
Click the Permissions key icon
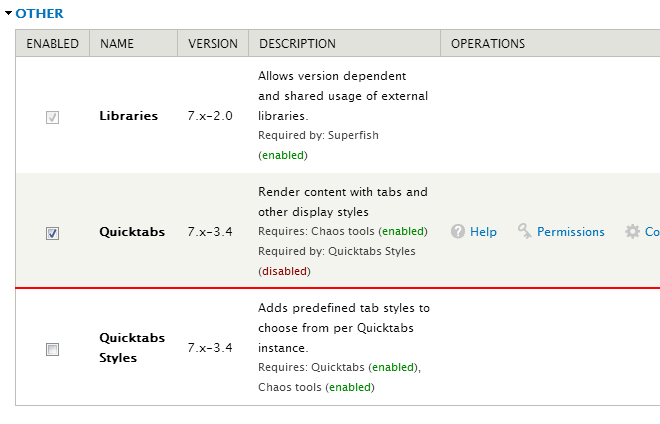tap(524, 231)
